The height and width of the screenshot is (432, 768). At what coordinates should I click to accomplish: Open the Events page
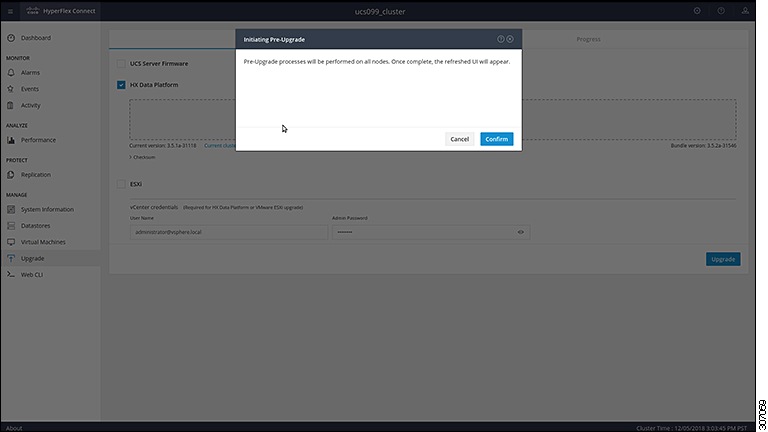pos(29,89)
